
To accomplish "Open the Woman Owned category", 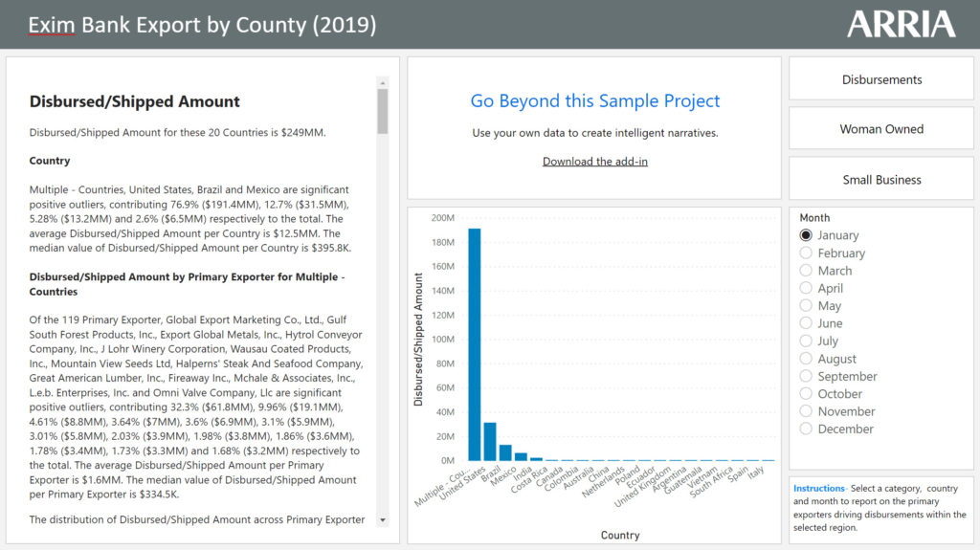I will click(x=881, y=129).
